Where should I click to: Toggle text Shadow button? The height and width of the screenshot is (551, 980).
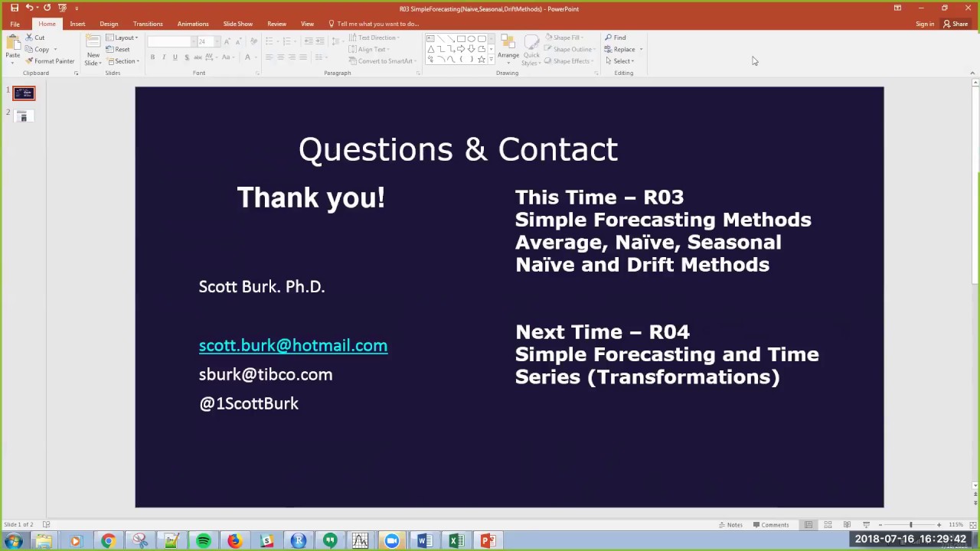[187, 57]
